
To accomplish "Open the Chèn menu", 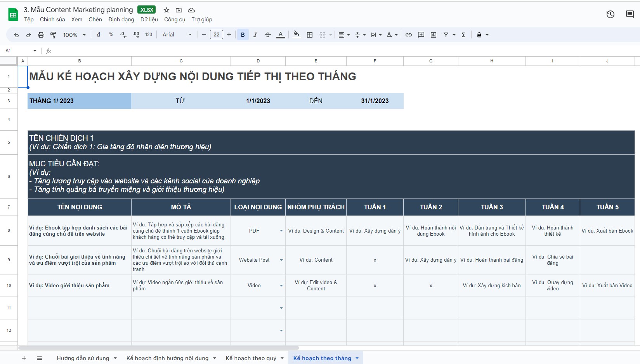I will point(95,19).
